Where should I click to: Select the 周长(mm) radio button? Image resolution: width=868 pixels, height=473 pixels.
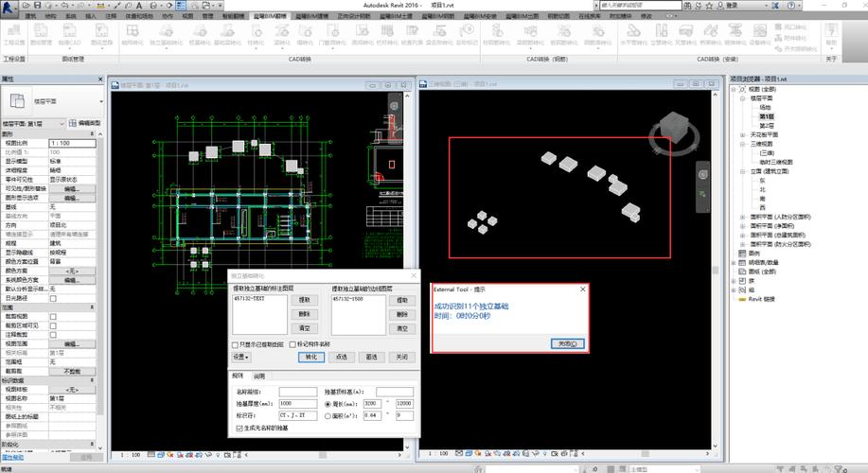coord(328,404)
